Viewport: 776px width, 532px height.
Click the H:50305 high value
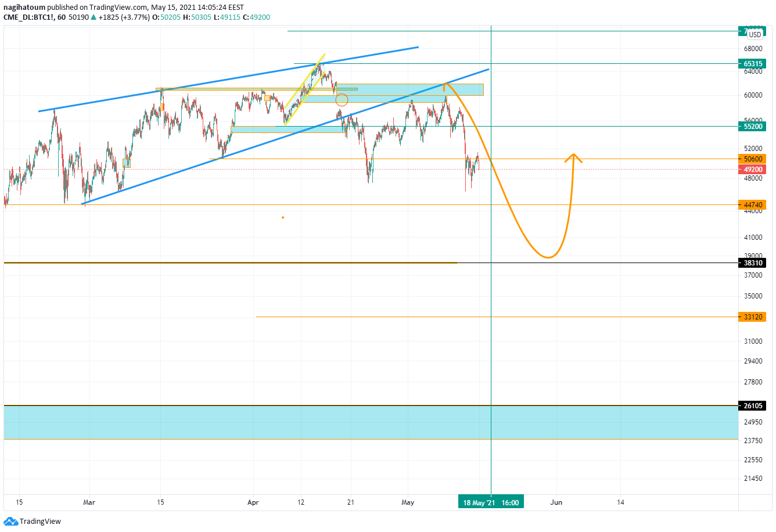click(197, 17)
